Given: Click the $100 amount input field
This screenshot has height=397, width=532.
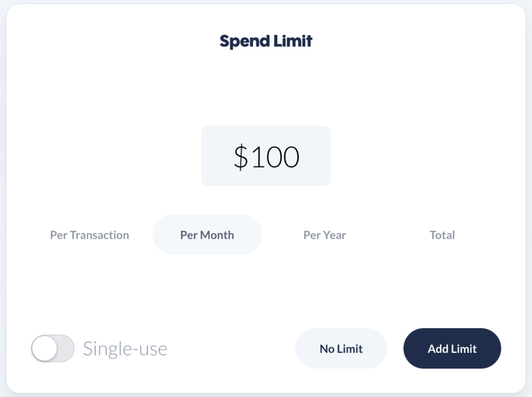Looking at the screenshot, I should [x=265, y=156].
